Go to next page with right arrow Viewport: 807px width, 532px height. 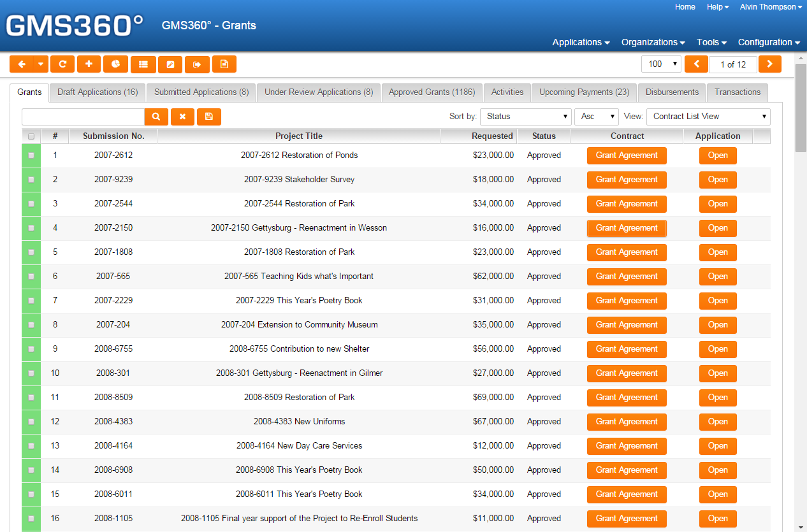(770, 64)
